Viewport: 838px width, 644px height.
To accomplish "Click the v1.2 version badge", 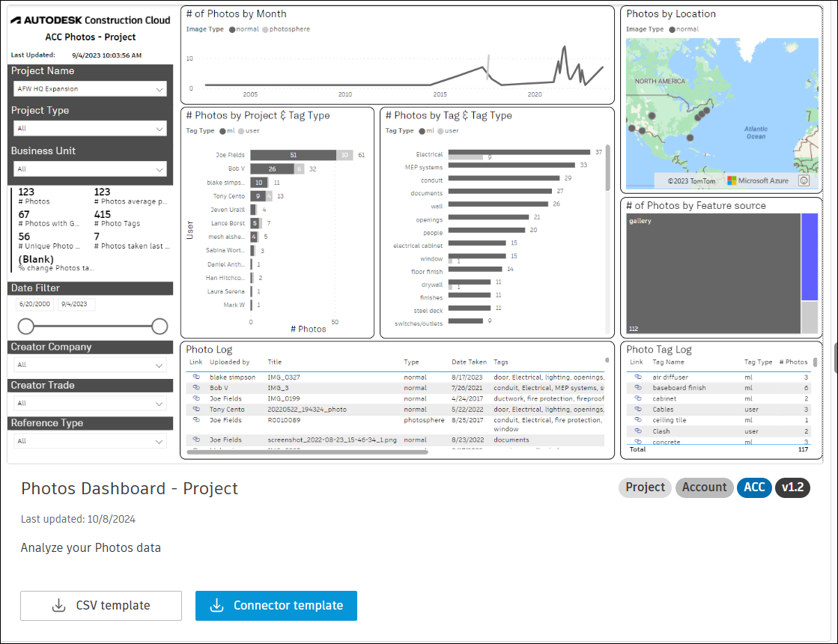I will point(792,487).
